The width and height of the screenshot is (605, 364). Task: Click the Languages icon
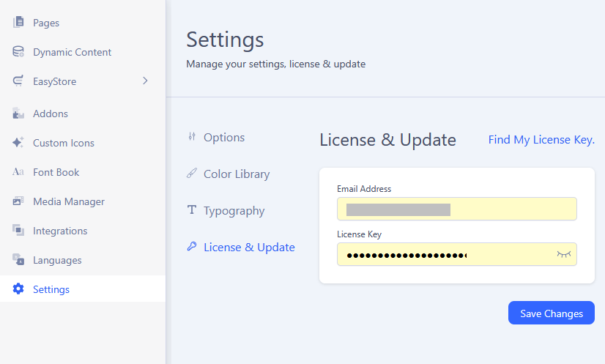[x=18, y=260]
